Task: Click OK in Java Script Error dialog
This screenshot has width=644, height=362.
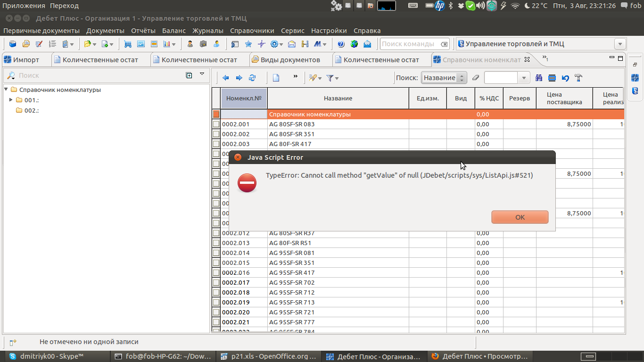Action: click(520, 217)
